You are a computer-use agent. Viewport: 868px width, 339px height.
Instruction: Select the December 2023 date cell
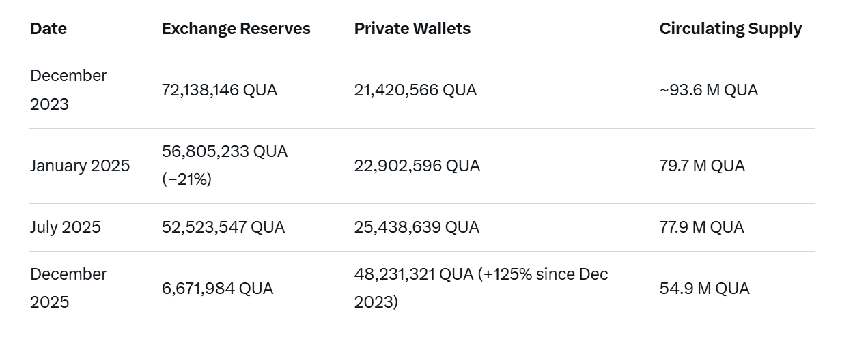68,90
